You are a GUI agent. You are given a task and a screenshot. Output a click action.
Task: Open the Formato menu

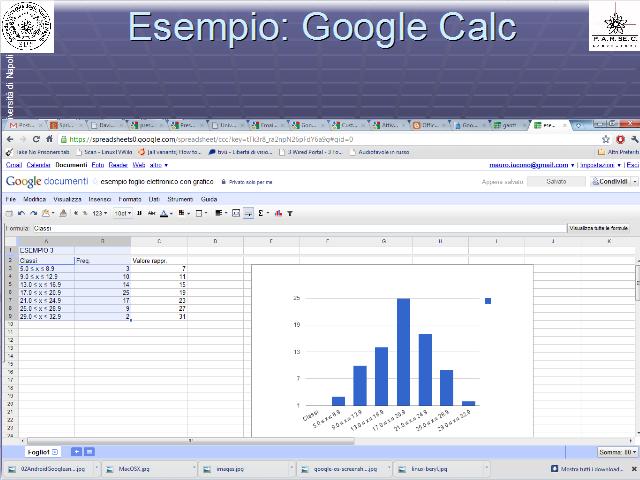130,199
